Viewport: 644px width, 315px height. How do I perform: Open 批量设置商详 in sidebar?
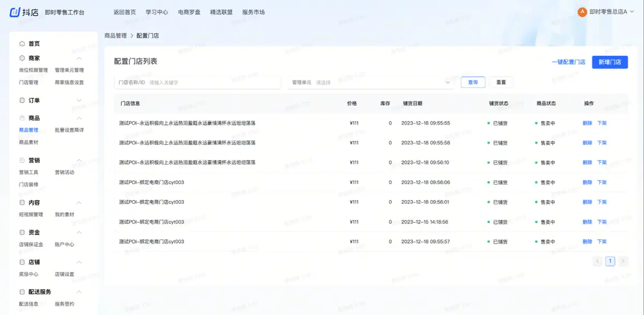[69, 130]
